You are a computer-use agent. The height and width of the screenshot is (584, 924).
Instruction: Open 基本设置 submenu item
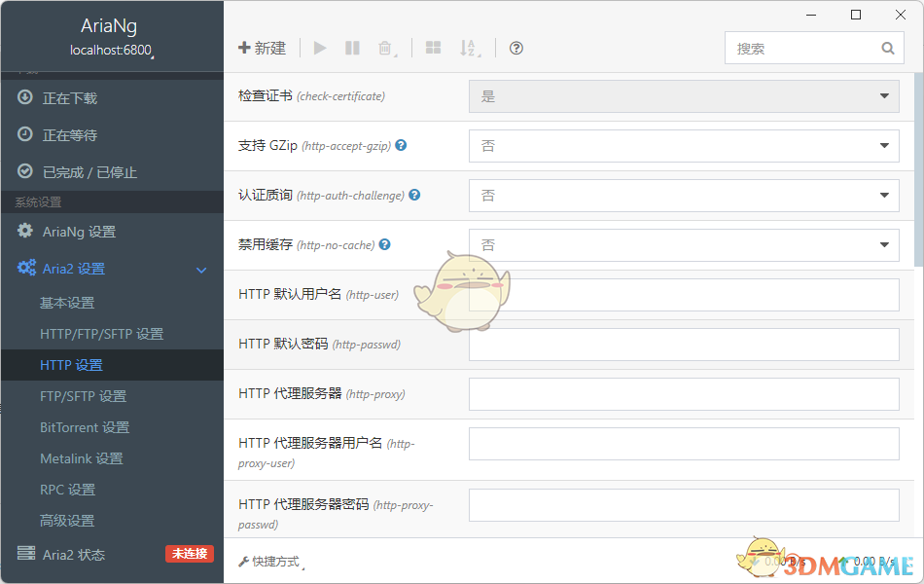click(112, 303)
